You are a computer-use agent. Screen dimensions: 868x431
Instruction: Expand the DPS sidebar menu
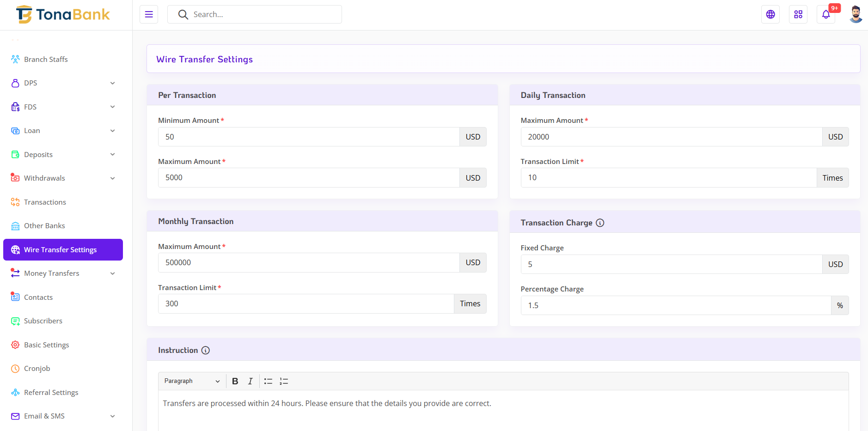63,83
